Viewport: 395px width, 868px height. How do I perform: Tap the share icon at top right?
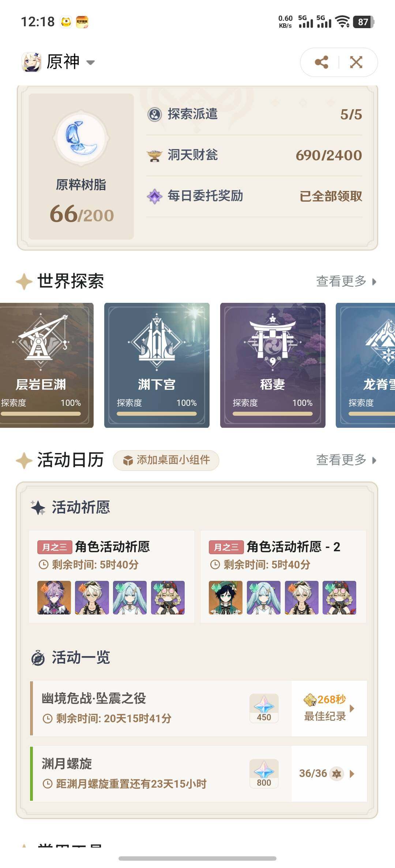(321, 62)
